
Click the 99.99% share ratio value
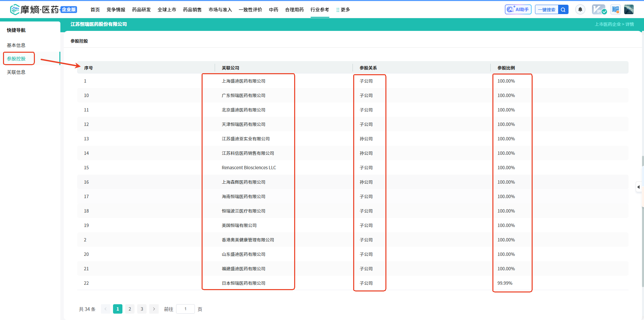[x=505, y=283]
